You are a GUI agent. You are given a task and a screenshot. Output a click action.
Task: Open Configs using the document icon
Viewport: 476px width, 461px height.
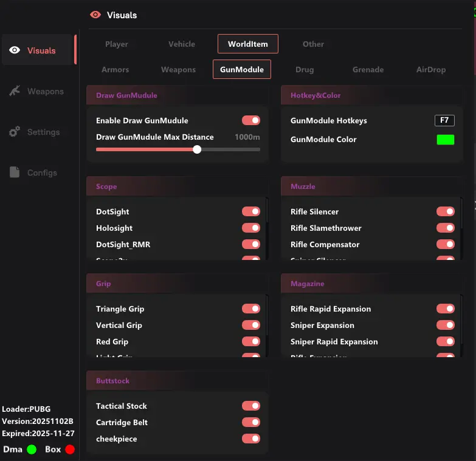pyautogui.click(x=15, y=172)
